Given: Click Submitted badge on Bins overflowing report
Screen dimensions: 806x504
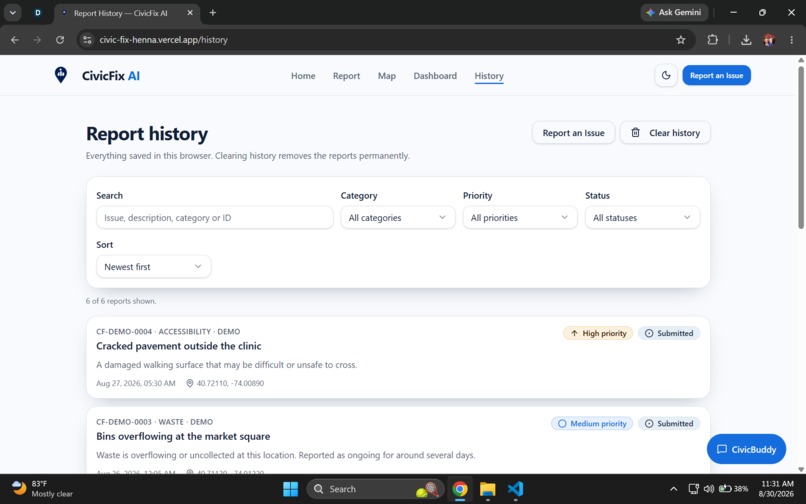Looking at the screenshot, I should point(669,424).
